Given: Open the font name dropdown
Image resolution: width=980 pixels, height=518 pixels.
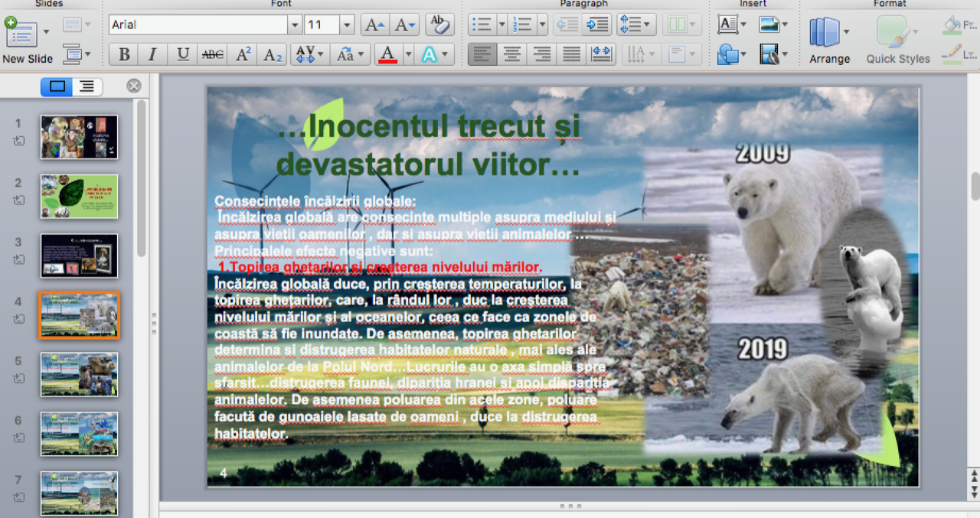Looking at the screenshot, I should tap(295, 24).
